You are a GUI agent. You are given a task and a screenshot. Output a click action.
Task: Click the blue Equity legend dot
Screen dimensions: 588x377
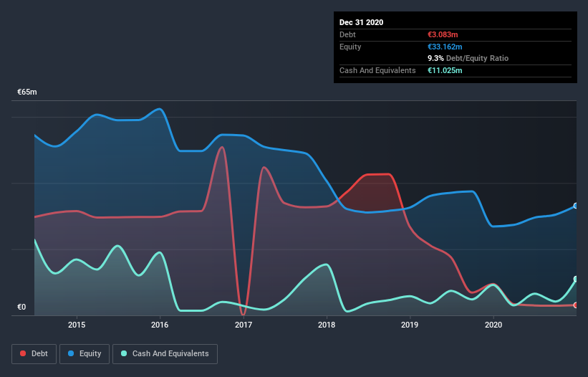click(x=71, y=353)
